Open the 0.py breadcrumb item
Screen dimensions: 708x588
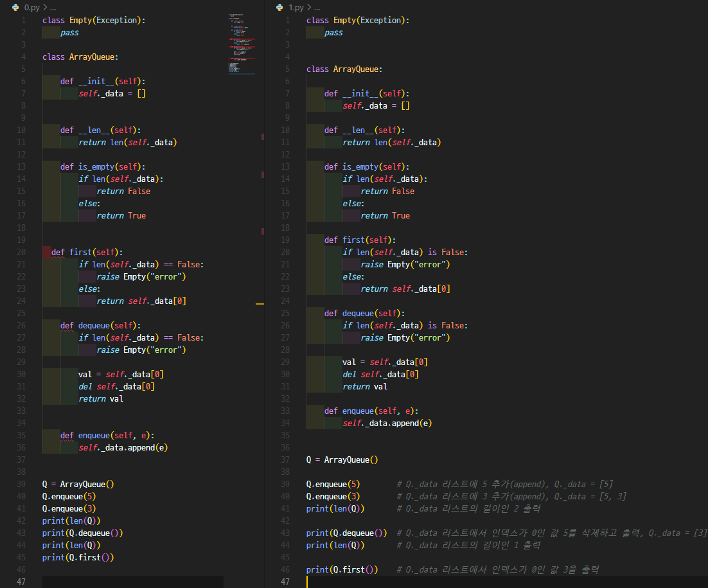tap(32, 7)
